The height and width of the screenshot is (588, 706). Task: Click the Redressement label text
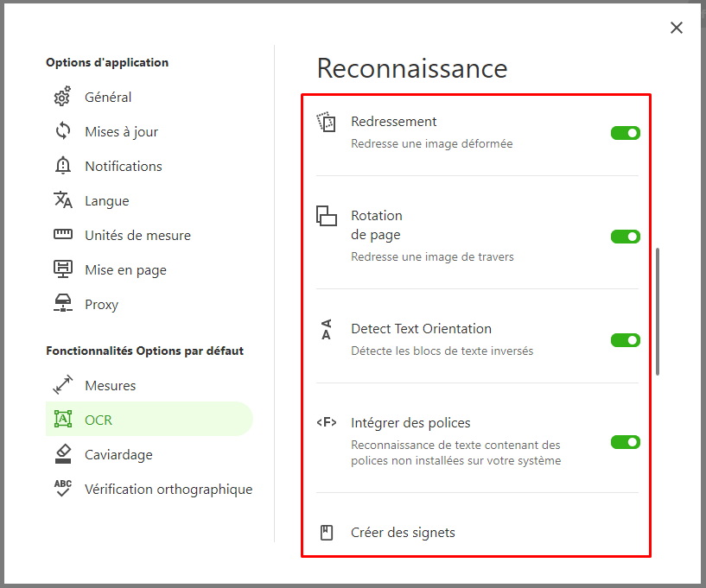[394, 122]
